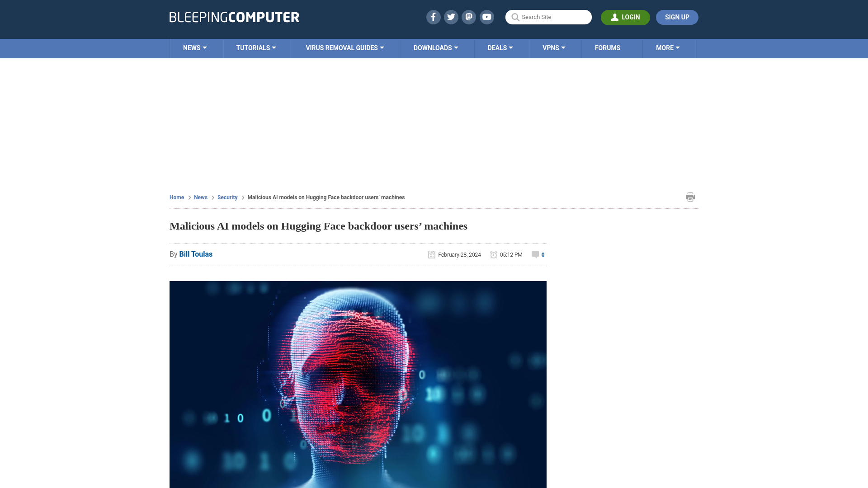Click the Facebook social media icon
The width and height of the screenshot is (868, 488).
[x=434, y=17]
